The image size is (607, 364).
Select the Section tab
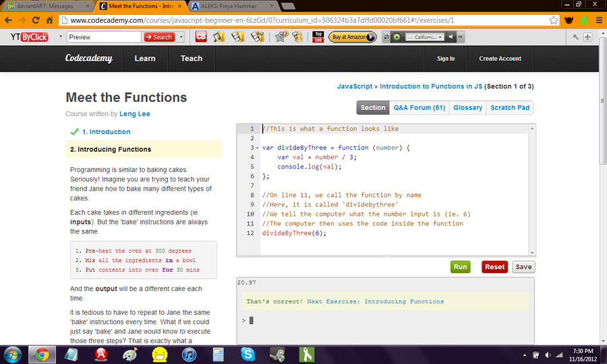[x=373, y=108]
